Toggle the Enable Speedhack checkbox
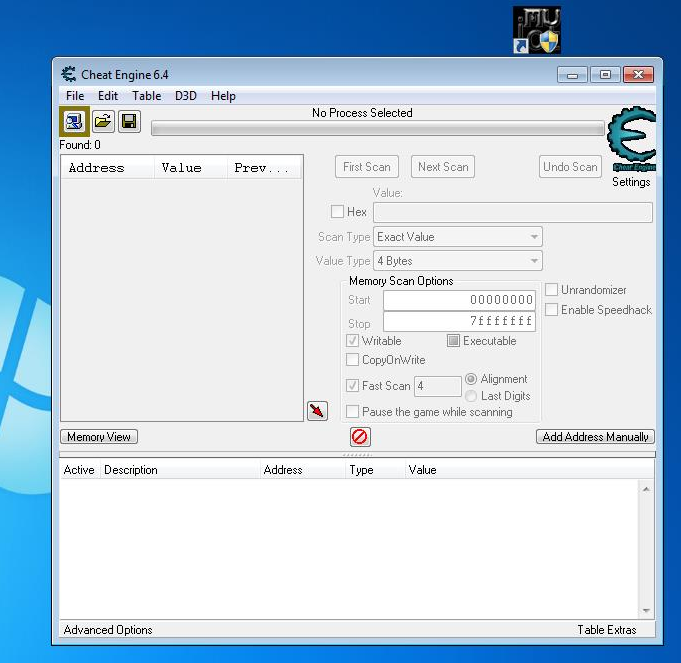Viewport: 681px width, 663px height. coord(552,310)
